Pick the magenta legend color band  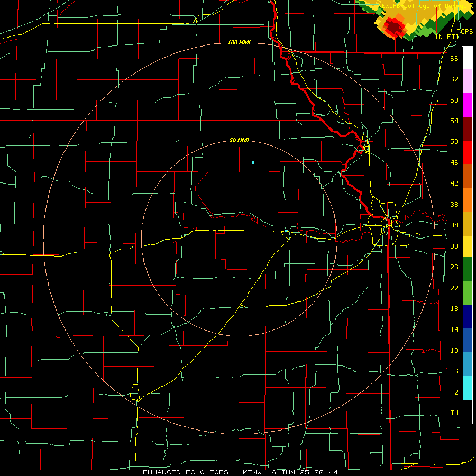467,105
